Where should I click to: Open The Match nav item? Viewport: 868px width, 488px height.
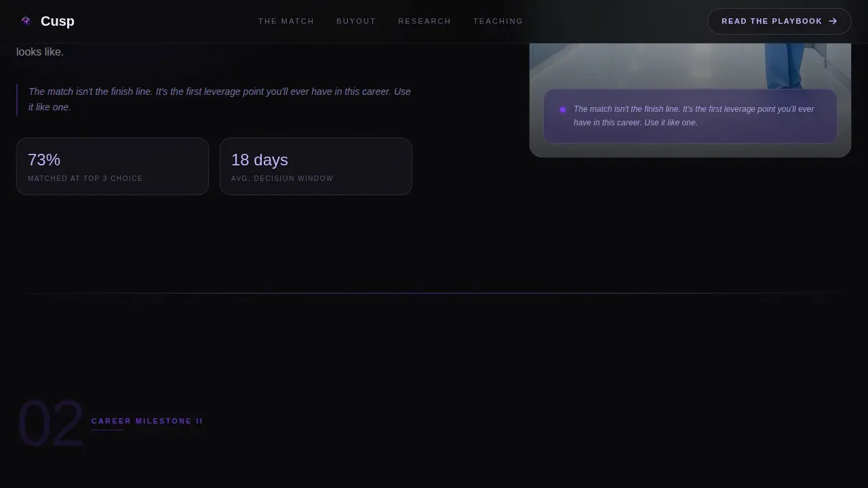coord(286,21)
